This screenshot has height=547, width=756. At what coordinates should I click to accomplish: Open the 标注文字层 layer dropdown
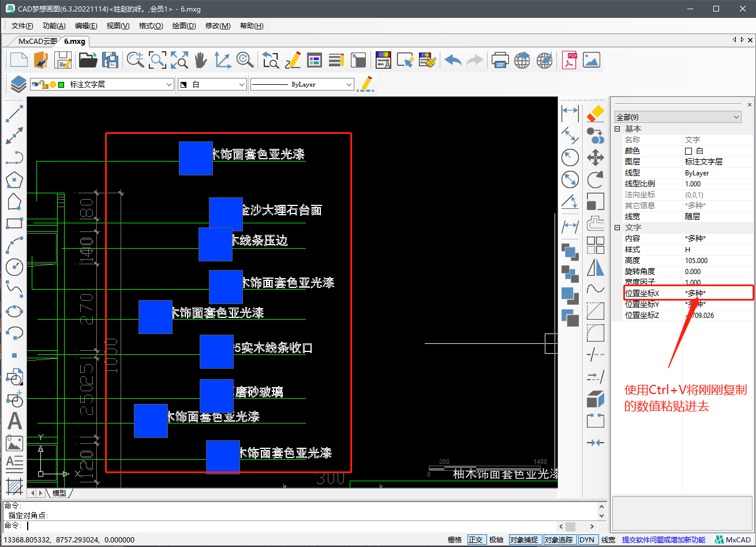(x=102, y=84)
